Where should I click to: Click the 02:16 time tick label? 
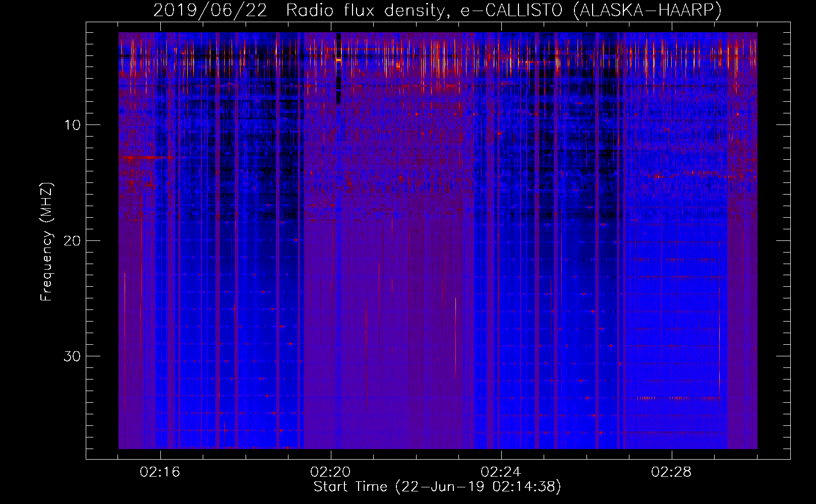(x=160, y=472)
